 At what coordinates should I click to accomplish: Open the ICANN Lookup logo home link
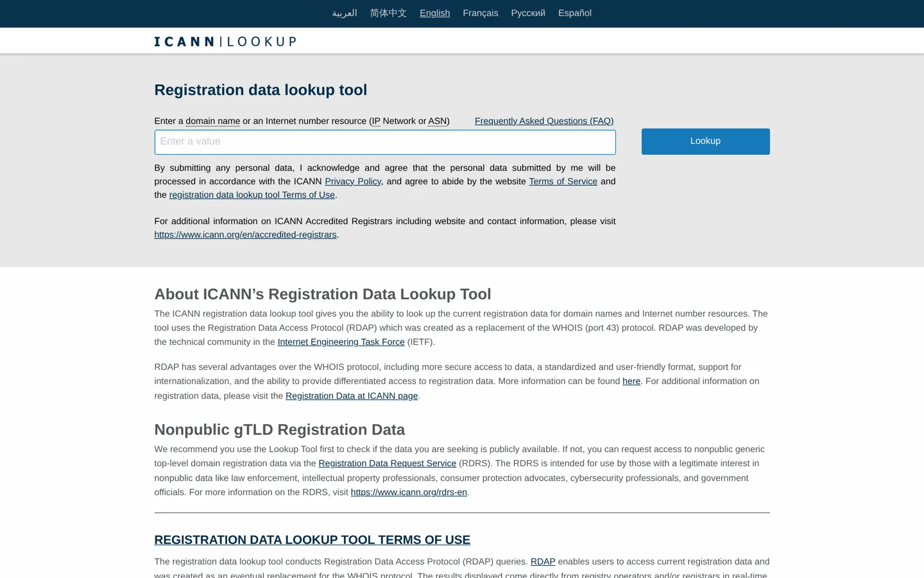pos(225,42)
